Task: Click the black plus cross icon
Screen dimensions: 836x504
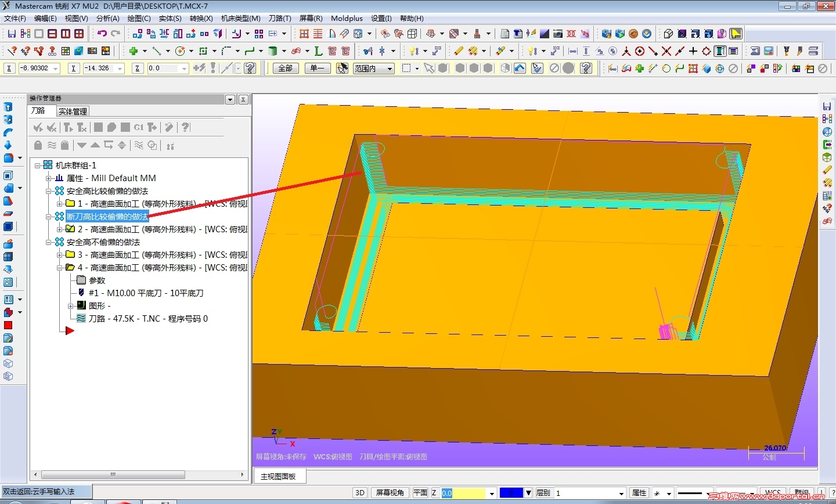Action: pyautogui.click(x=693, y=51)
